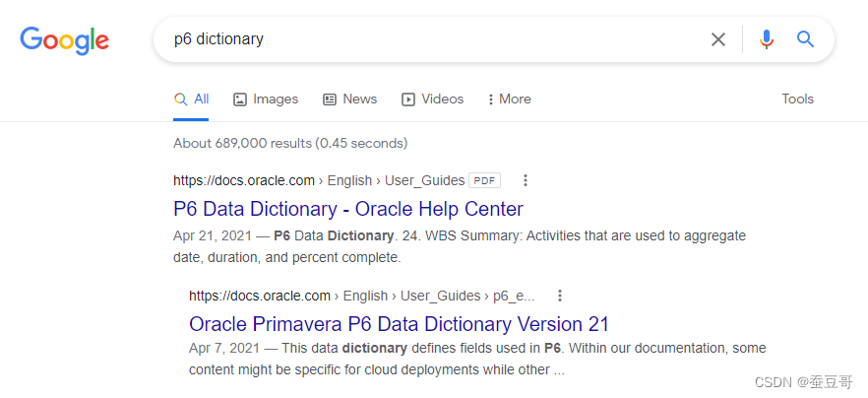Viewport: 868px width, 398px height.
Task: Expand the More search categories dropdown
Action: [x=510, y=99]
